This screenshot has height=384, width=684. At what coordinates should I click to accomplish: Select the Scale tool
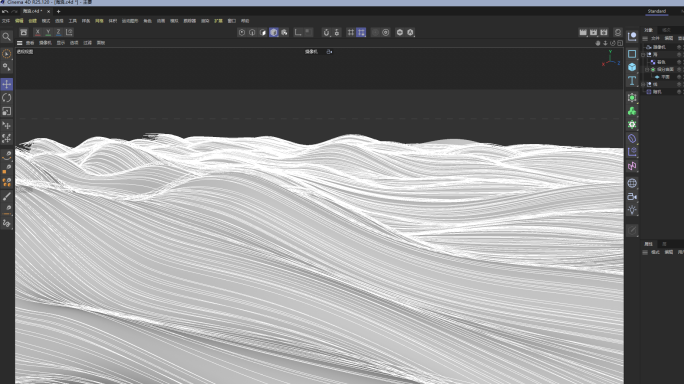point(7,111)
